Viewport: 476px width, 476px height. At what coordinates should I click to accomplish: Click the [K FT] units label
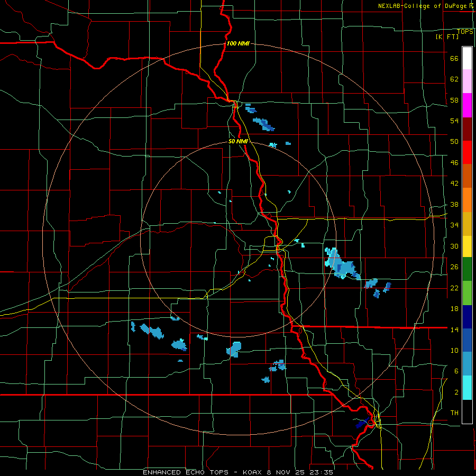tap(447, 36)
